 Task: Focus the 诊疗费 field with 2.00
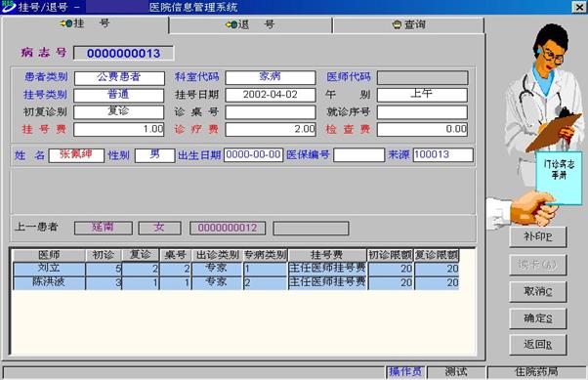[271, 129]
